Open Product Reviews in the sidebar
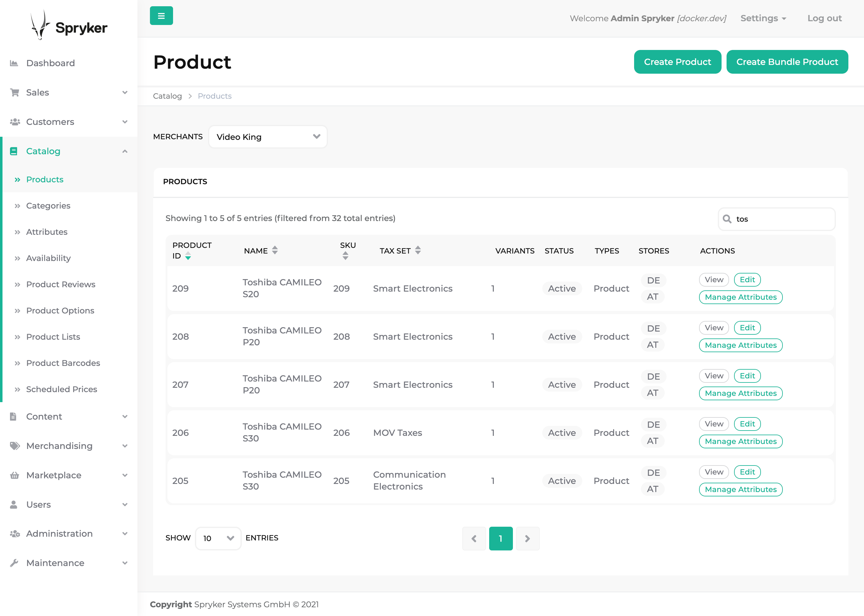The image size is (864, 616). coord(61,284)
